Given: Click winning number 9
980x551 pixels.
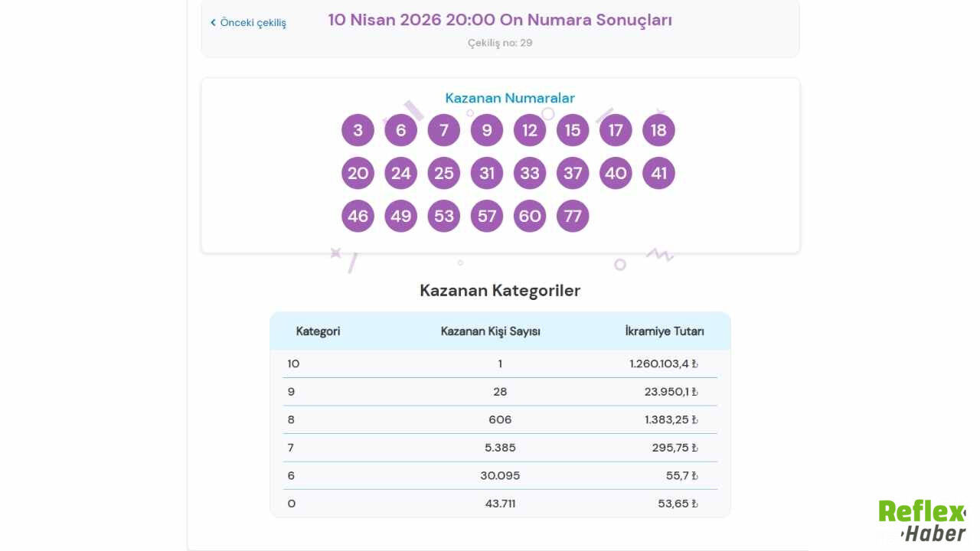Looking at the screenshot, I should tap(486, 130).
